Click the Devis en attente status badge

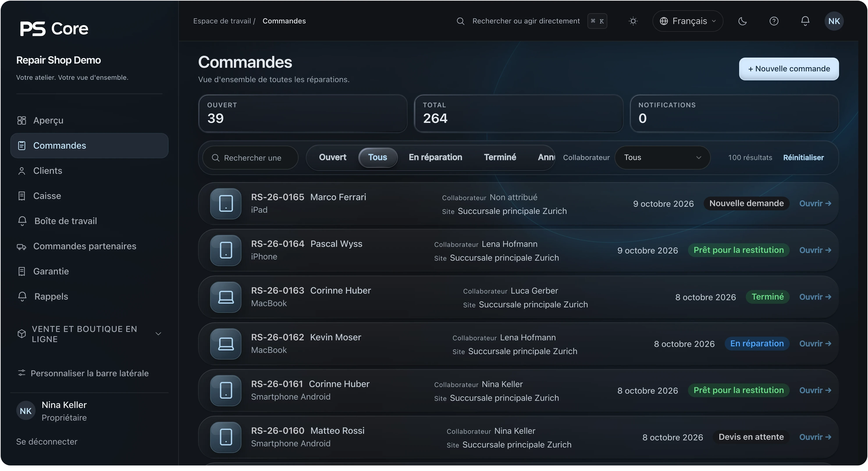coord(751,437)
